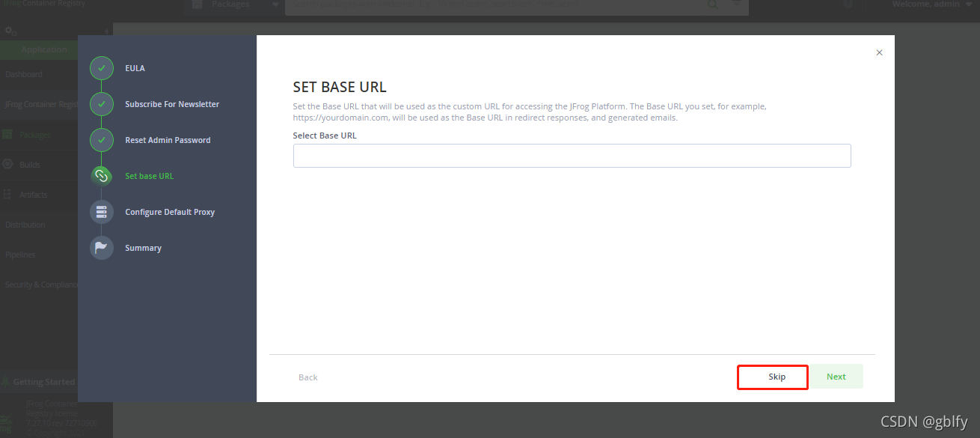This screenshot has width=980, height=438.
Task: Select the Set base URL step
Action: (149, 176)
